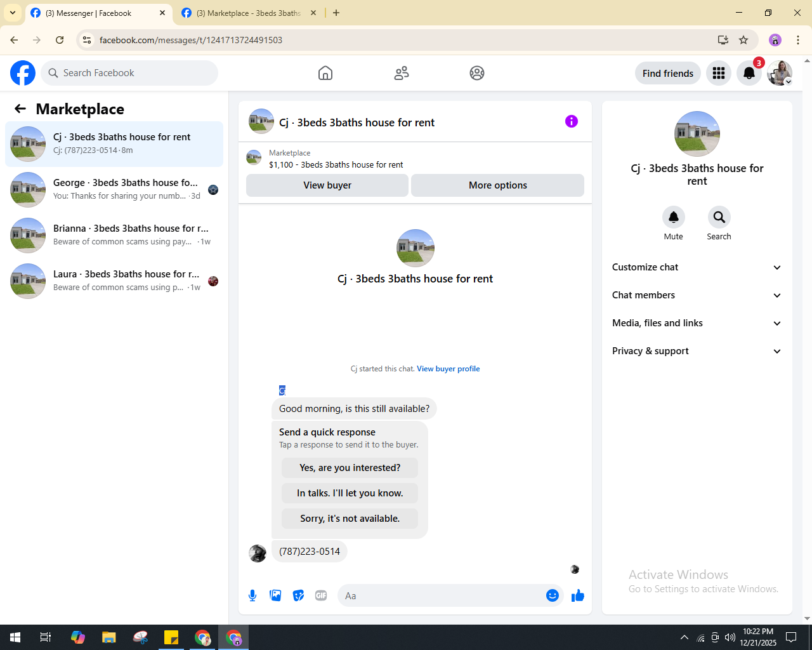Switch to the Messenger | Facebook tab
Viewport: 812px width, 650px height.
(x=98, y=13)
